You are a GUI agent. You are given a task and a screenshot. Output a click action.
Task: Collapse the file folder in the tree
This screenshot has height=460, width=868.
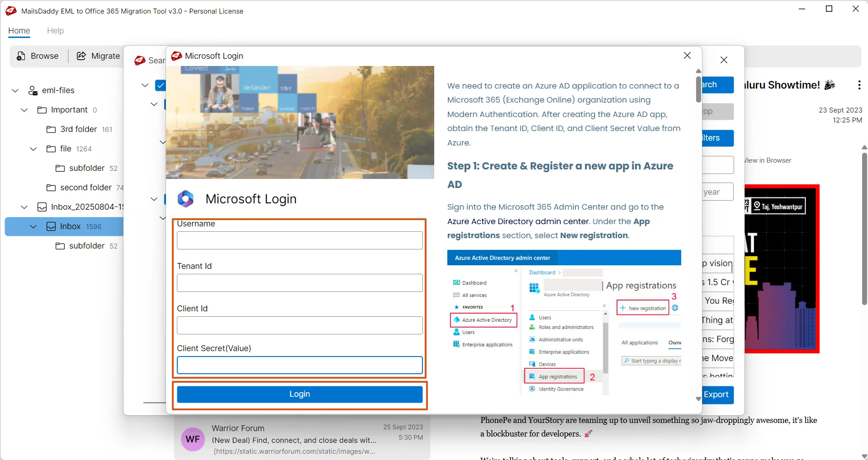click(x=32, y=149)
